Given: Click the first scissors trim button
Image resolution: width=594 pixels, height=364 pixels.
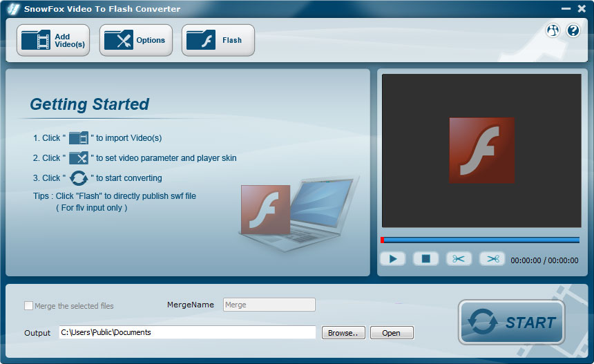Looking at the screenshot, I should point(459,259).
